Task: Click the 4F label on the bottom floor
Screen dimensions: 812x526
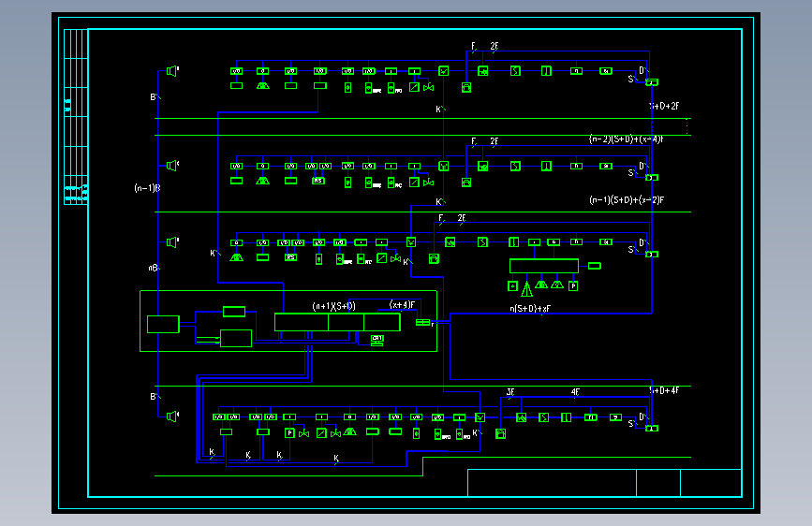Action: click(x=575, y=392)
